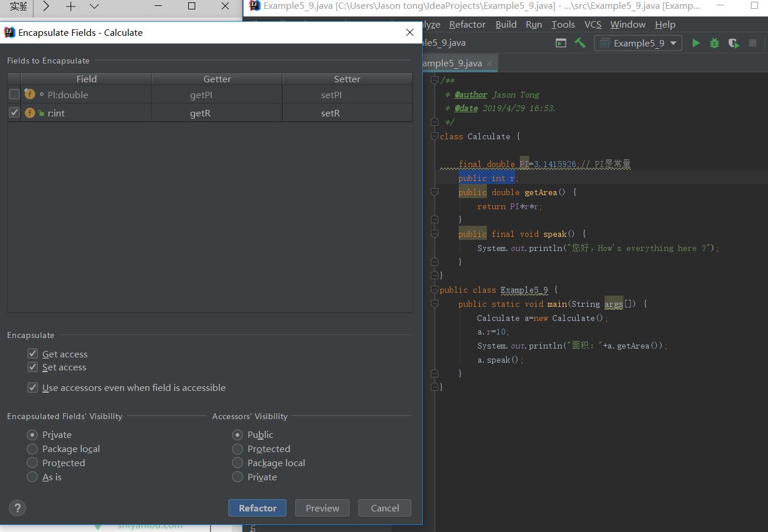Select Package local field visibility radio
Image resolution: width=768 pixels, height=532 pixels.
pyautogui.click(x=33, y=449)
